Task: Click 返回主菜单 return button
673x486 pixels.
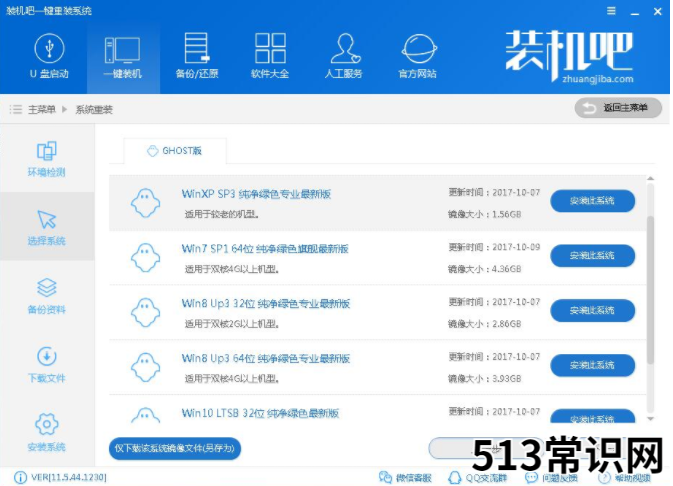Action: tap(618, 108)
